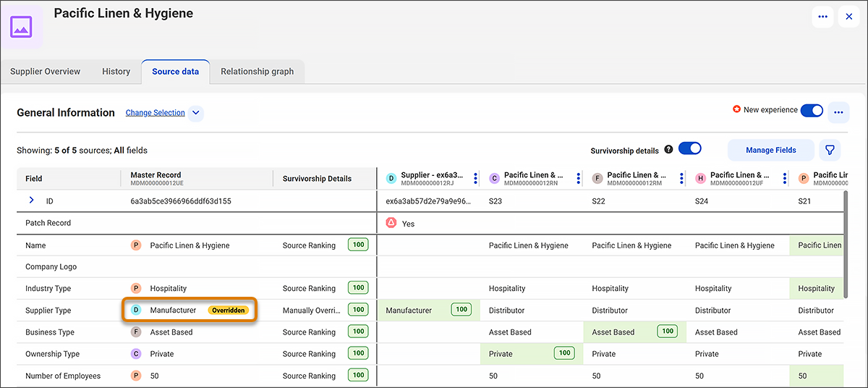Click the P badge next to master Name
Image resolution: width=868 pixels, height=388 pixels.
click(x=135, y=245)
